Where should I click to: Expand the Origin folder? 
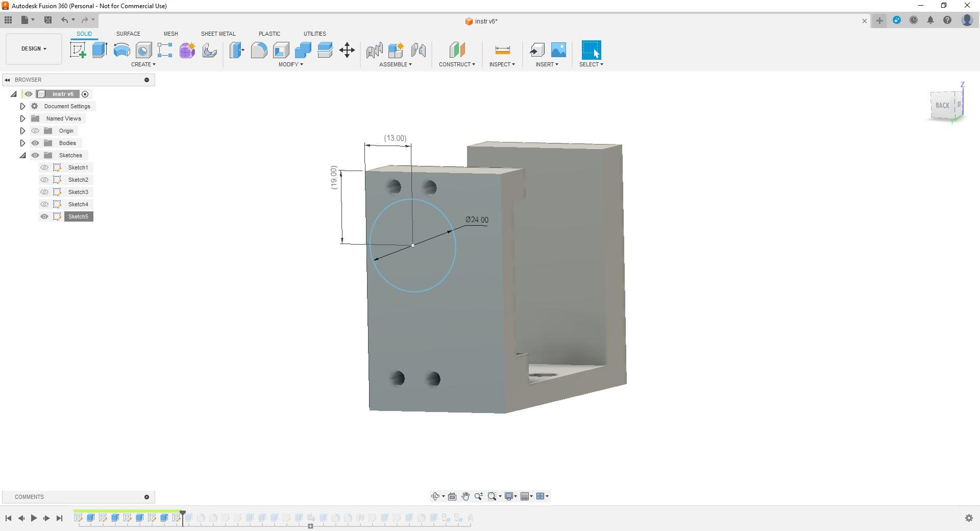[x=22, y=131]
